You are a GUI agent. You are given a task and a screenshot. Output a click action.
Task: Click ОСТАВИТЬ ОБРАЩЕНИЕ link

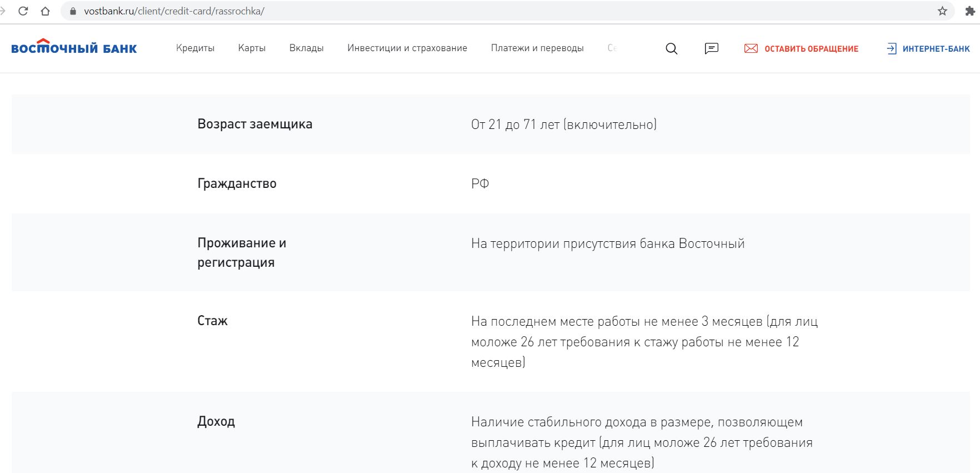click(811, 49)
